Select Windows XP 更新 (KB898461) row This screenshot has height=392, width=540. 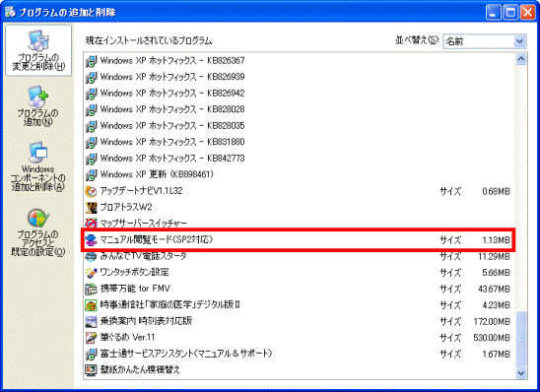[x=299, y=175]
